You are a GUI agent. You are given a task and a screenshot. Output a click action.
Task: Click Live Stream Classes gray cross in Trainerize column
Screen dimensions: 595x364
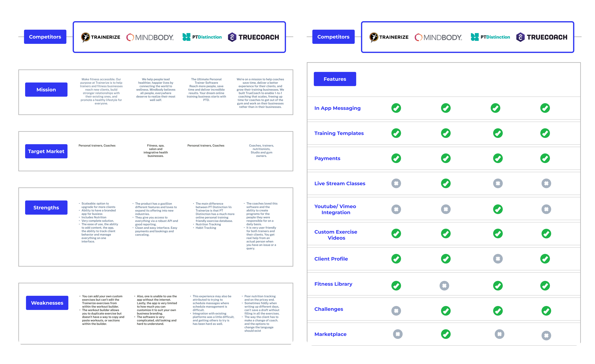pyautogui.click(x=396, y=183)
